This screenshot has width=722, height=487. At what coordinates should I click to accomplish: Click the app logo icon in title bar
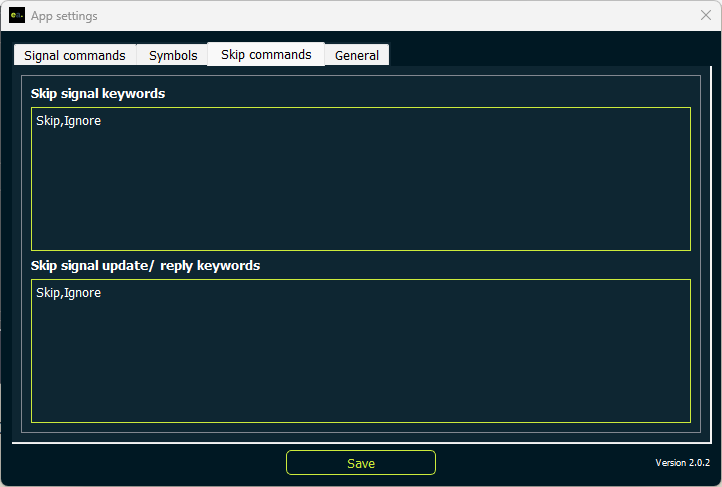17,15
